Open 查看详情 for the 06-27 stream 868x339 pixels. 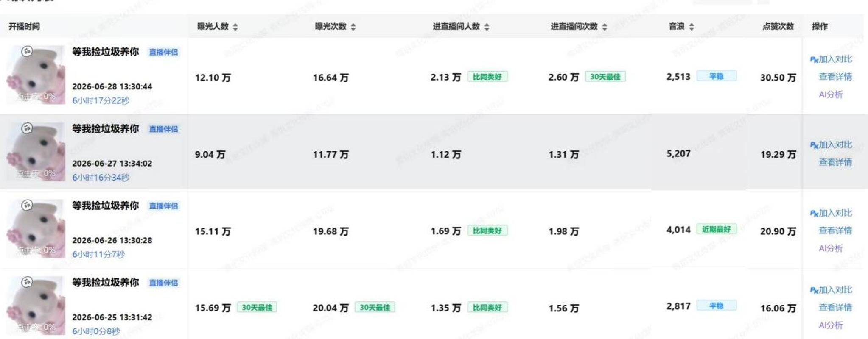835,162
